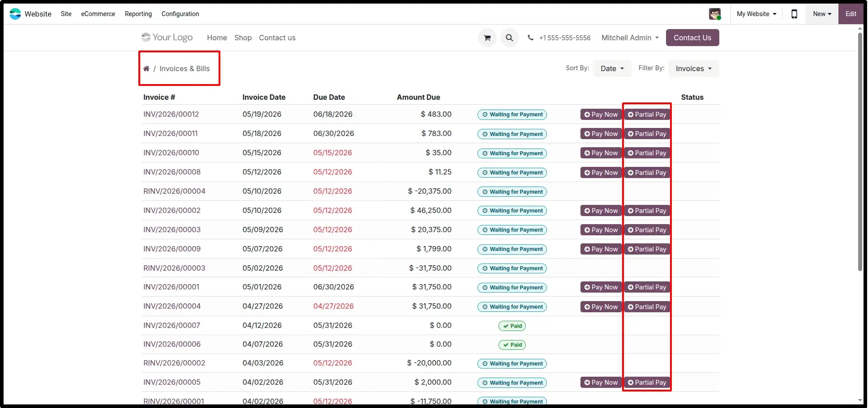Screen dimensions: 868x408
Task: Click the user avatar in top bar
Action: (x=715, y=14)
